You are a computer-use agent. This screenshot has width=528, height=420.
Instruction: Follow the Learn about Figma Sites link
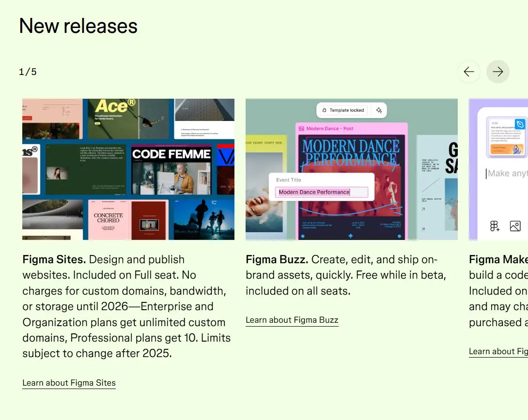69,383
